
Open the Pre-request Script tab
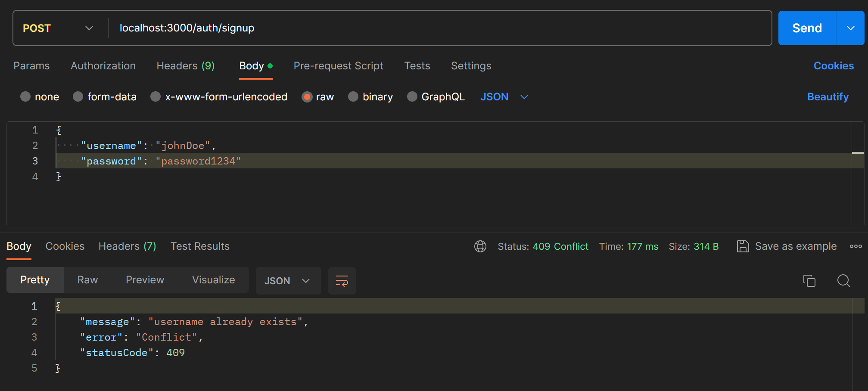coord(338,66)
